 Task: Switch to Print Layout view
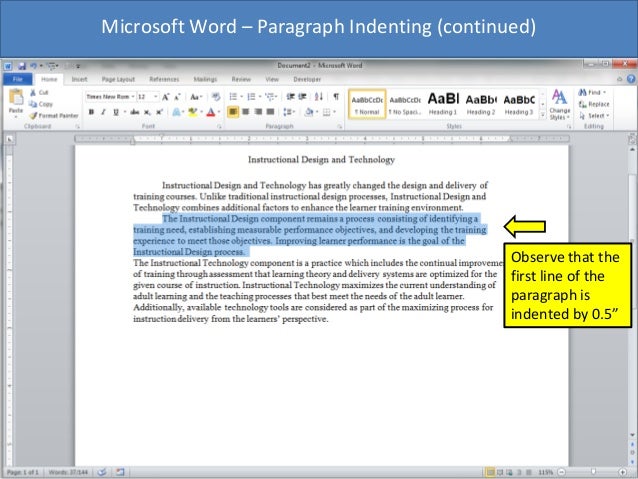pyautogui.click(x=491, y=472)
